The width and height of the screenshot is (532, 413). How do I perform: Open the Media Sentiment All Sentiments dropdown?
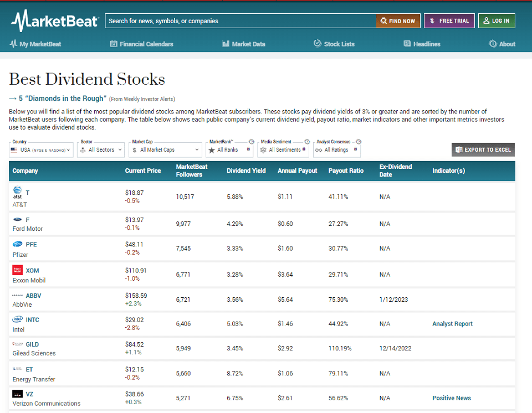coord(283,150)
